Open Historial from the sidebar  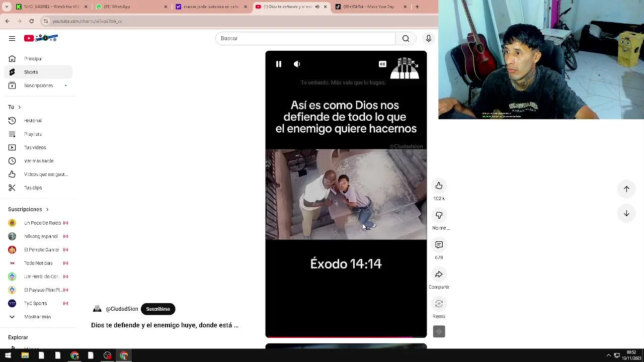38,121
